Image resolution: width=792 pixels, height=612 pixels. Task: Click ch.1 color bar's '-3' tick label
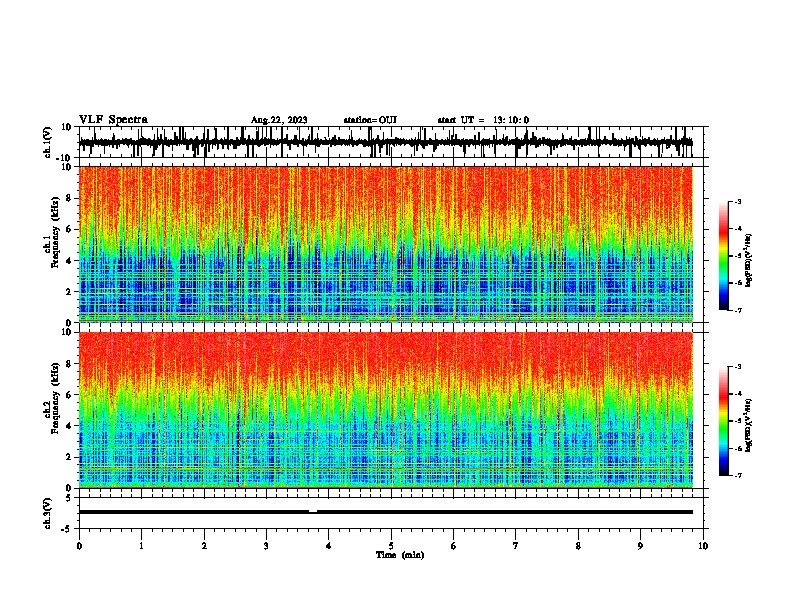point(738,201)
